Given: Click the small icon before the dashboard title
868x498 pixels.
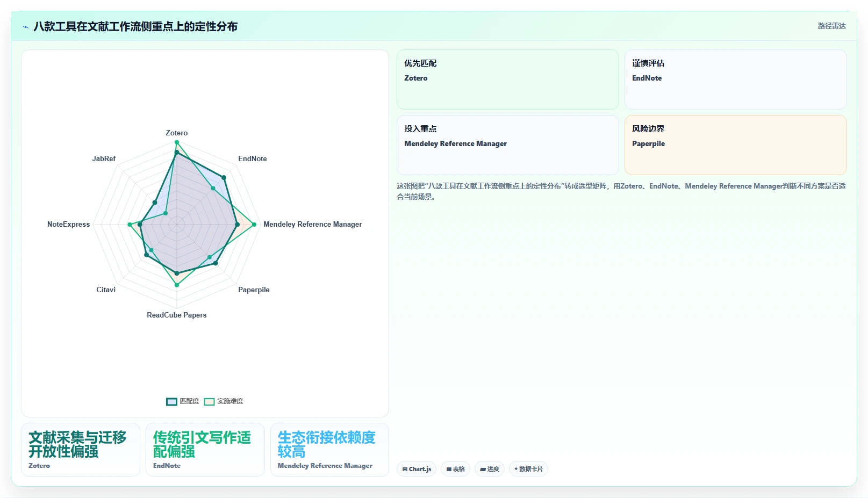Looking at the screenshot, I should [25, 27].
